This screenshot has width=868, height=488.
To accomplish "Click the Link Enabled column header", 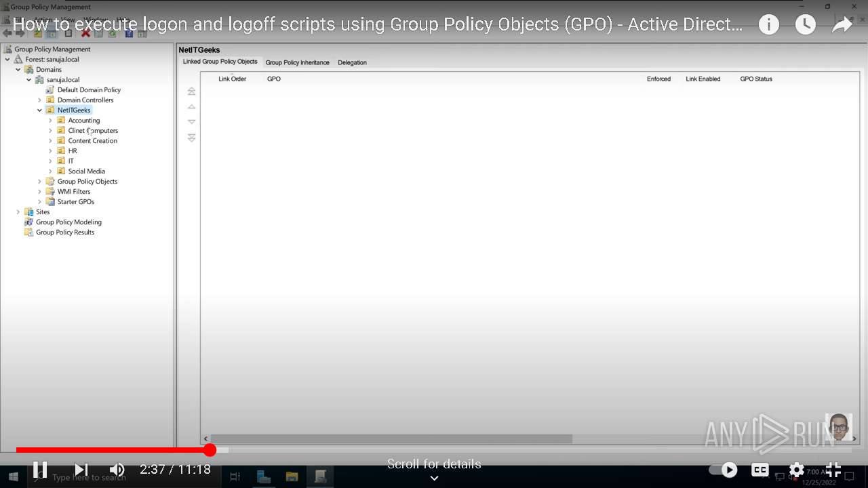I will (x=703, y=79).
